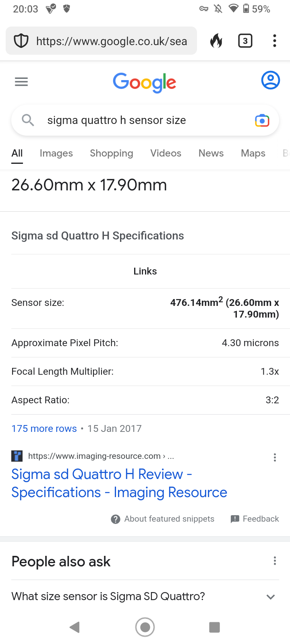Viewport: 290px width, 644px height.
Task: Click the Feedback button
Action: (255, 519)
